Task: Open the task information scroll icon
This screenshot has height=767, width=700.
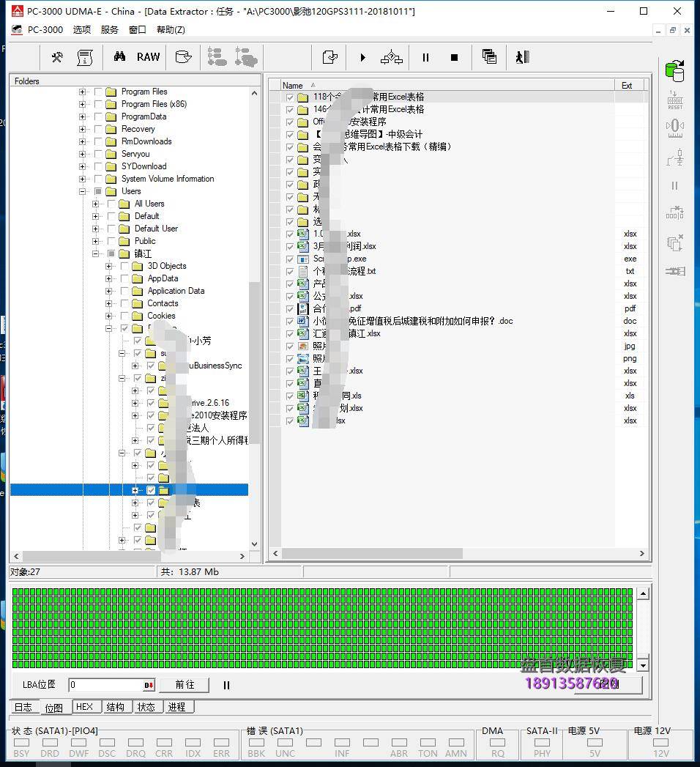Action: click(85, 57)
